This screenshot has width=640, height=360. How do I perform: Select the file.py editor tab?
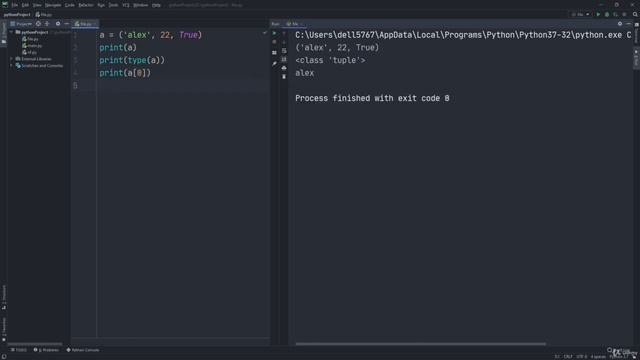coord(84,24)
